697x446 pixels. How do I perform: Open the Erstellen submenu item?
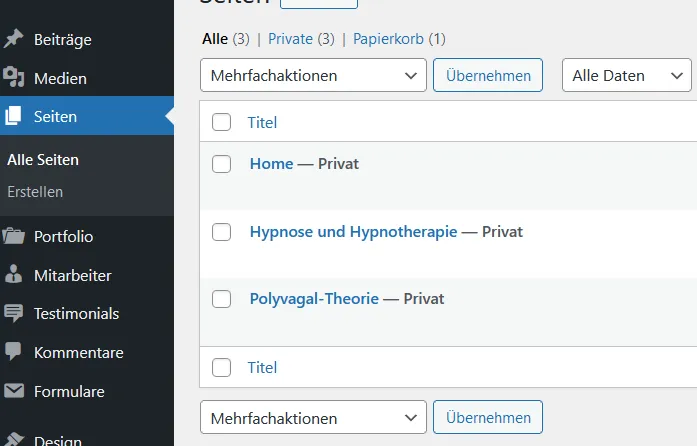pyautogui.click(x=35, y=192)
